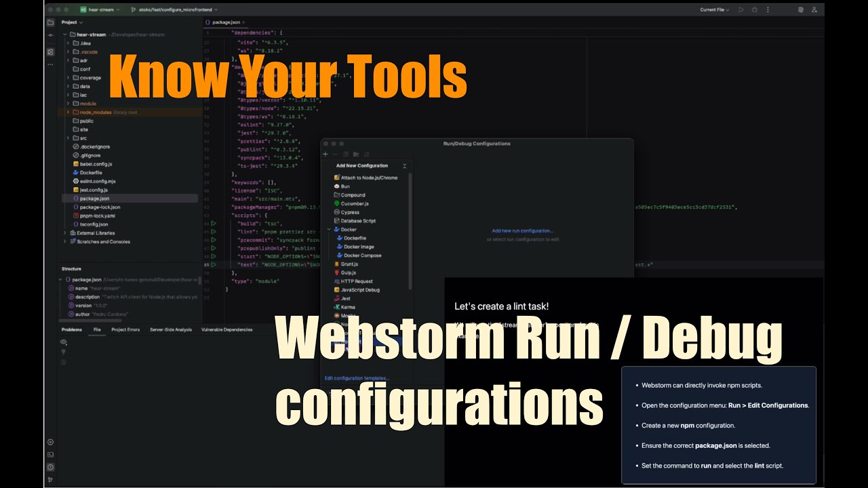868x488 pixels.
Task: Click the move into folder icon in the dialog
Action: (x=356, y=155)
